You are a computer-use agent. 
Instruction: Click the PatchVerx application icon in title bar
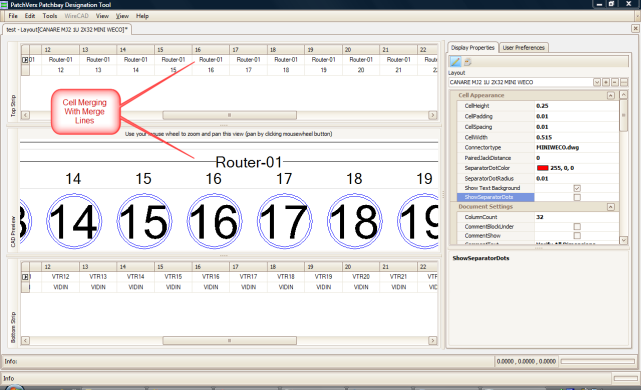[4, 4]
